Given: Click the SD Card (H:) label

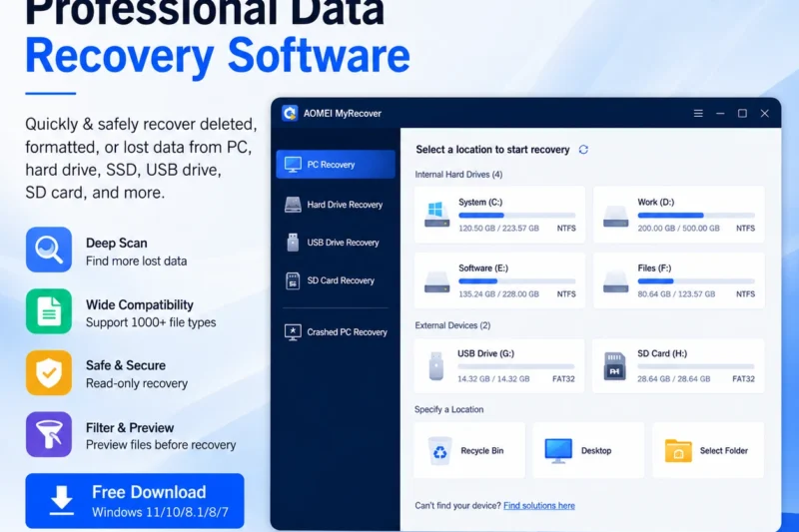Looking at the screenshot, I should coord(662,353).
